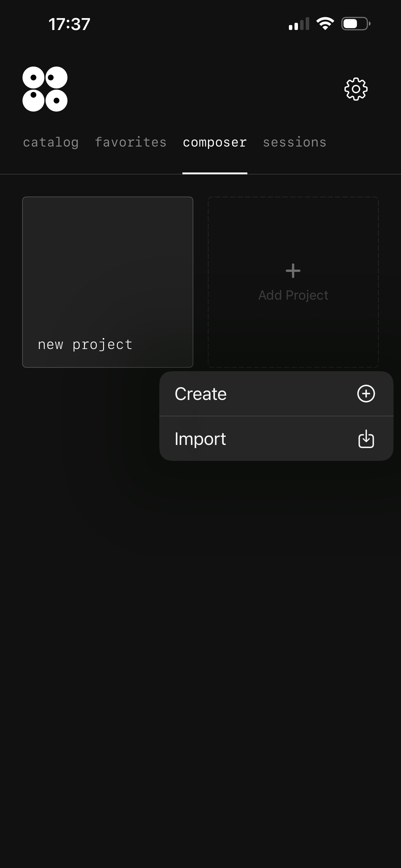The image size is (401, 868).
Task: Open the sessions tab
Action: 295,142
